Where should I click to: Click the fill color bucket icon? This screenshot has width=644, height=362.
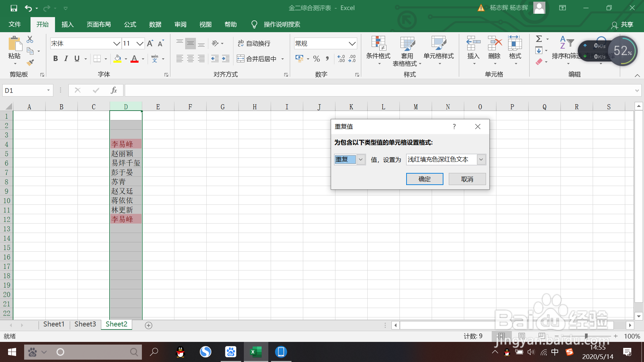point(117,59)
